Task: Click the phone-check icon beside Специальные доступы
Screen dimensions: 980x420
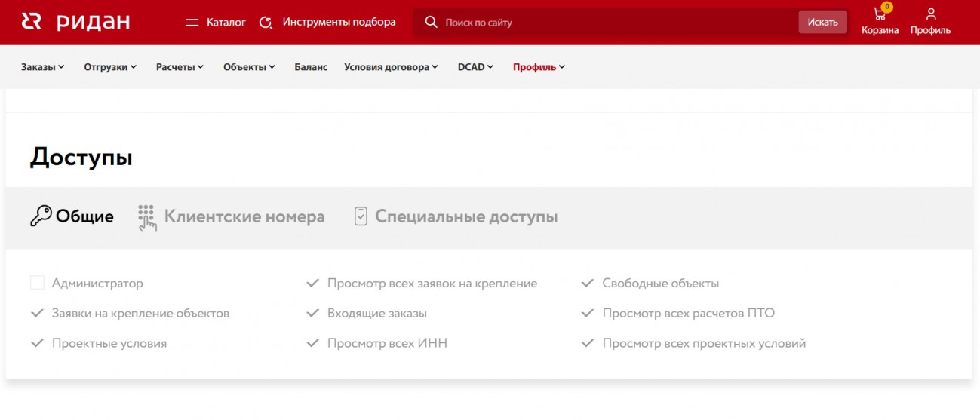Action: point(361,216)
